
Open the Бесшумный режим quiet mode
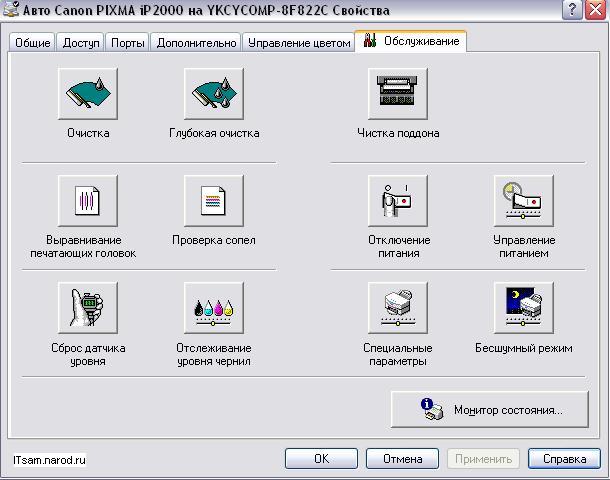(524, 308)
